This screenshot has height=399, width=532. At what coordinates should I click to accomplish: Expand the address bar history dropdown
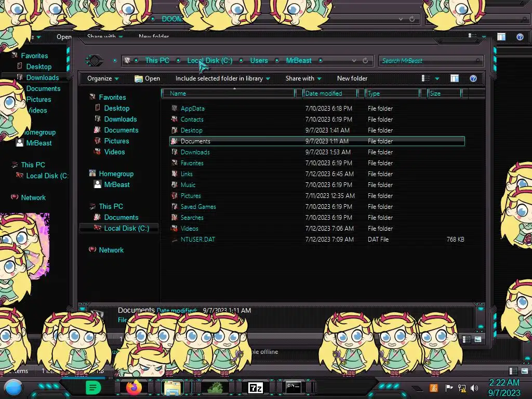point(354,60)
